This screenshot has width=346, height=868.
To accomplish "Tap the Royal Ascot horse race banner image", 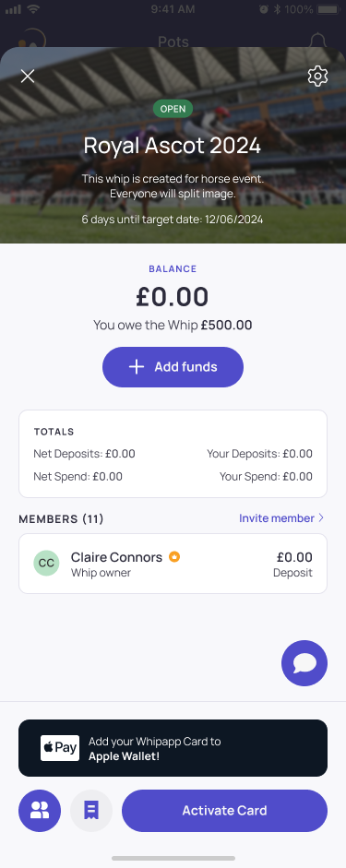I will pos(173,145).
